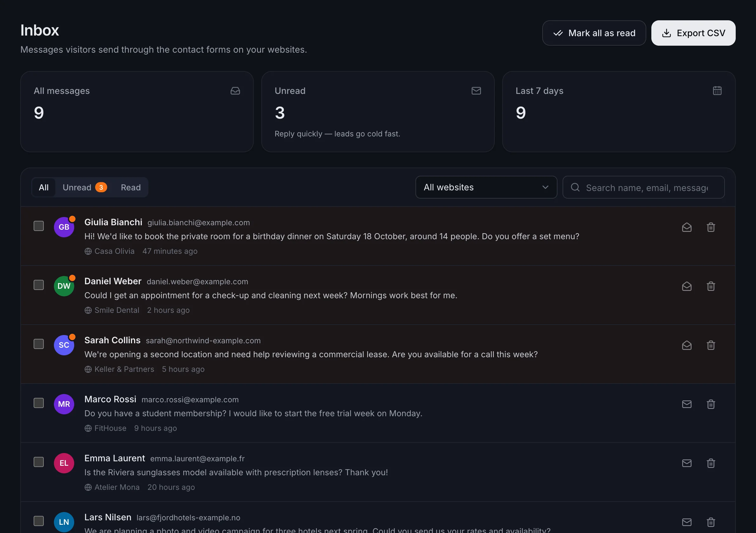Click the search magnifier icon

(575, 187)
